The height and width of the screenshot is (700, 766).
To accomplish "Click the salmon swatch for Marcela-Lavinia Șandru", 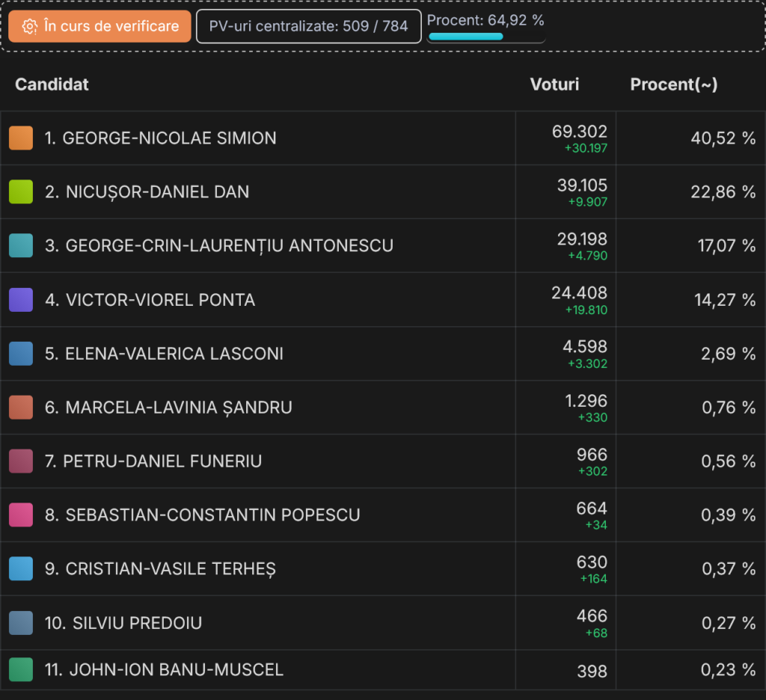I will [x=21, y=408].
